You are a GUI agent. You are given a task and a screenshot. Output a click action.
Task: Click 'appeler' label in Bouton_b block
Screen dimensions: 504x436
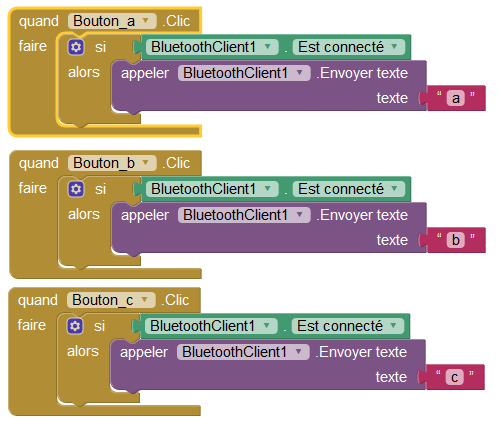point(145,216)
